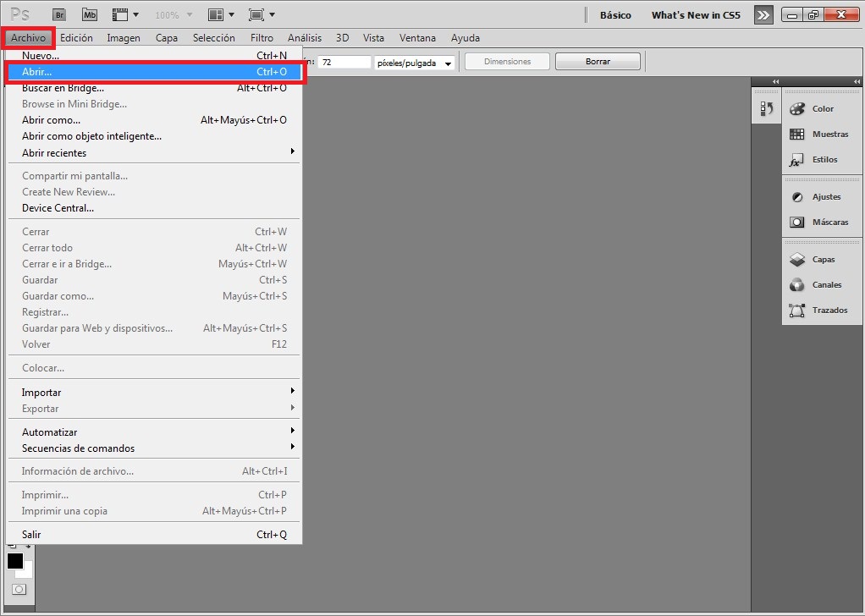Open the Análisis menu

click(305, 38)
